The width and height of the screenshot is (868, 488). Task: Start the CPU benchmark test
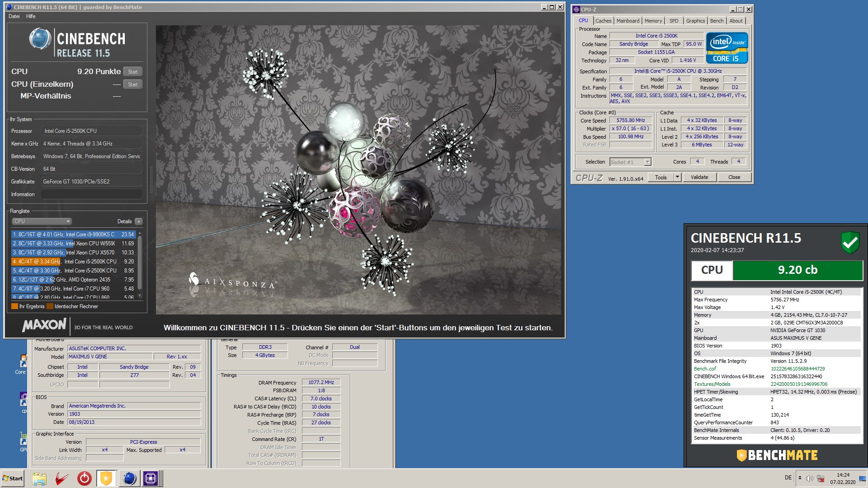tap(132, 71)
